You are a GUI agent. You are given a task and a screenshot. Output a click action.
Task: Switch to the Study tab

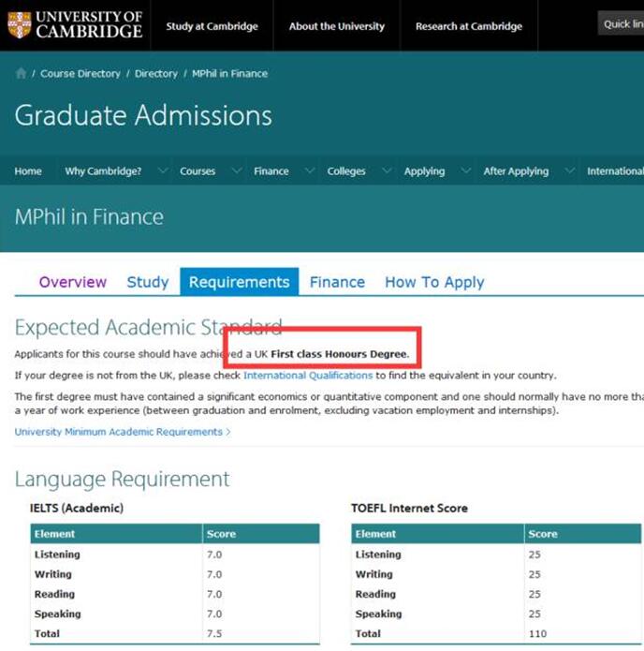coord(148,282)
